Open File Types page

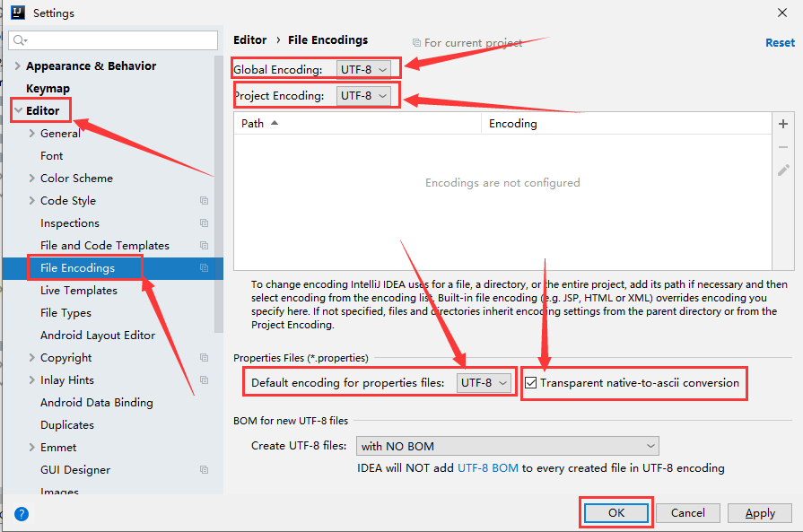[65, 313]
